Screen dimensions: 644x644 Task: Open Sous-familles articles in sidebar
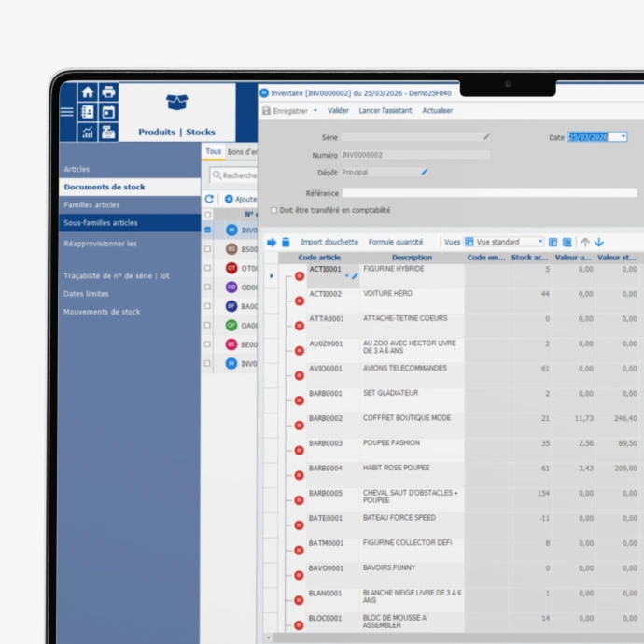coord(130,223)
